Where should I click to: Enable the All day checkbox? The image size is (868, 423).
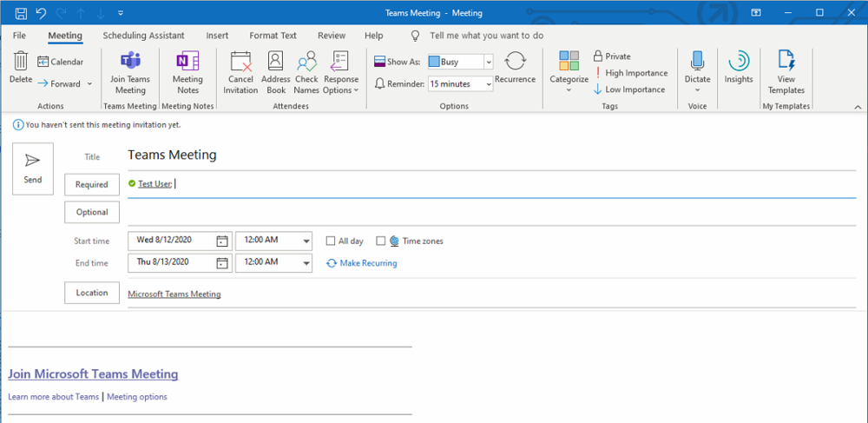pyautogui.click(x=331, y=241)
